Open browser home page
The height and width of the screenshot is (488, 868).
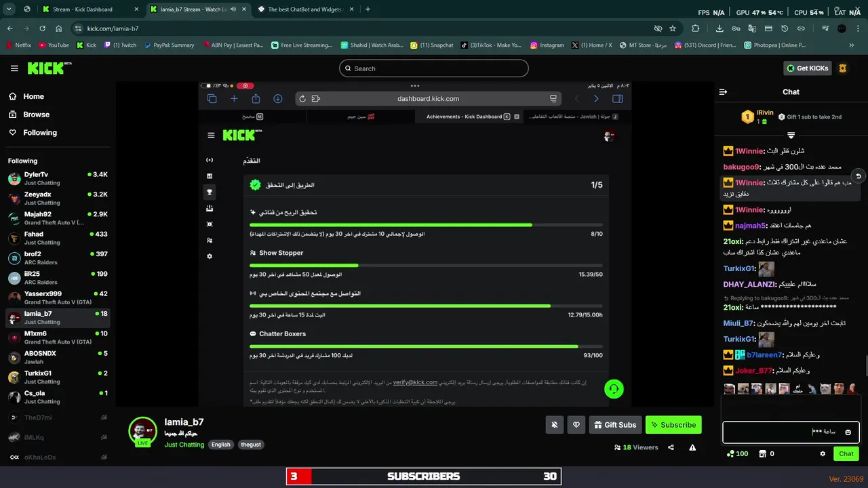(58, 28)
